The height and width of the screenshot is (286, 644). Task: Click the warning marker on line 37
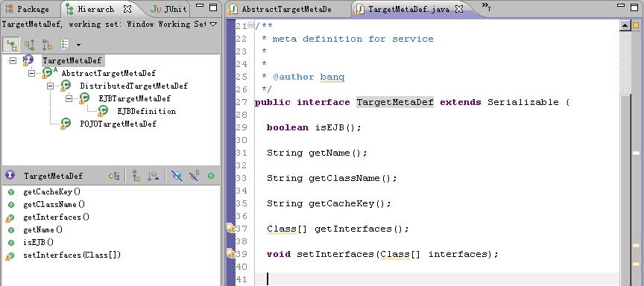coord(231,229)
